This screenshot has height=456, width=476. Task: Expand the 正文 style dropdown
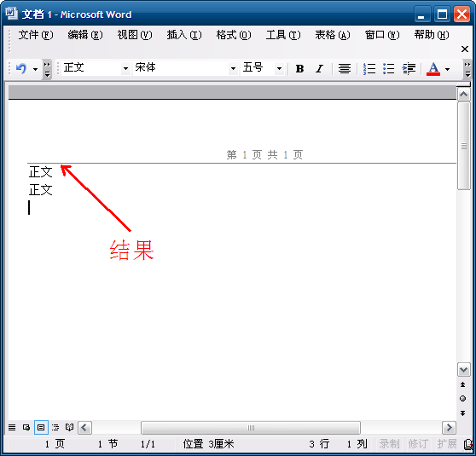coord(125,68)
